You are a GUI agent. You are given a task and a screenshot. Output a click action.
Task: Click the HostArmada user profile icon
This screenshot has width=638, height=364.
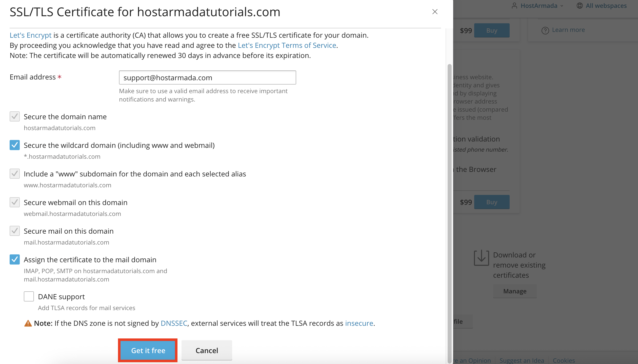pos(514,6)
